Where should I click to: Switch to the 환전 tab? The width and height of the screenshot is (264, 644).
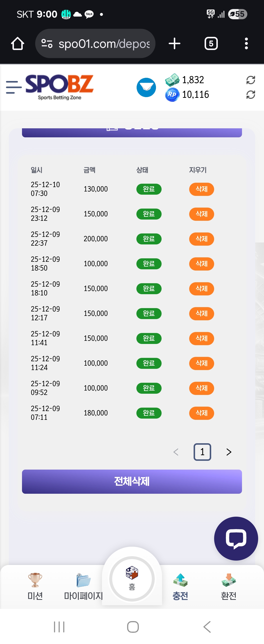click(x=228, y=586)
